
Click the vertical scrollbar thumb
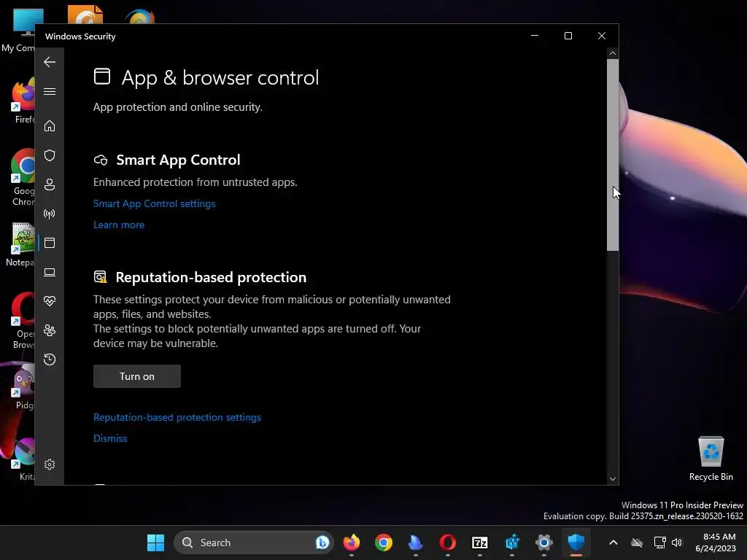613,155
